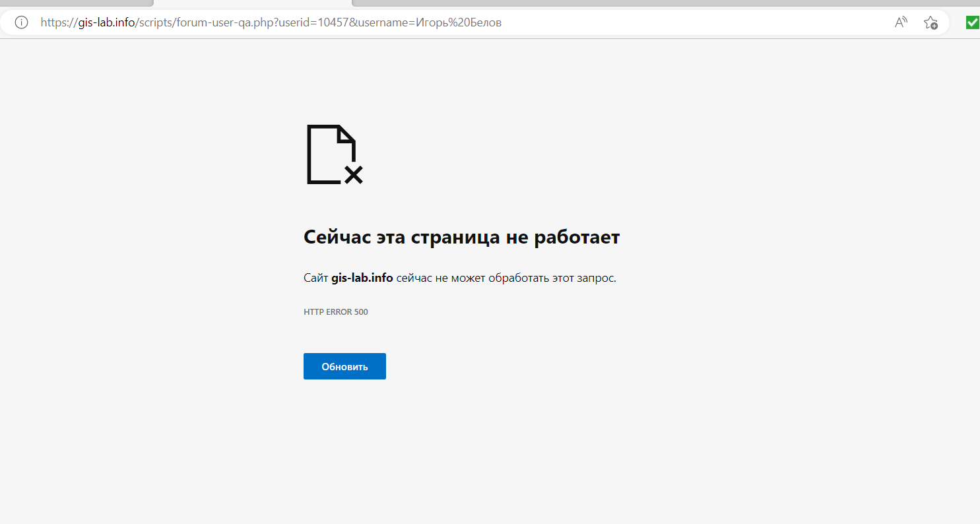Click the HTTP ERROR 500 label
Viewport: 980px width, 524px height.
click(x=335, y=312)
